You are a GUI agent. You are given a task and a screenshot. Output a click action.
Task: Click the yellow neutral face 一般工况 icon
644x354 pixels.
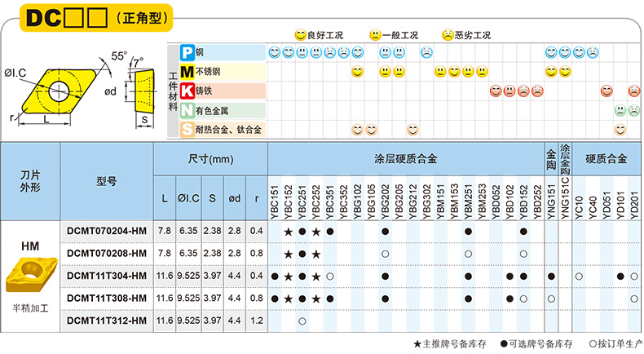pos(374,35)
